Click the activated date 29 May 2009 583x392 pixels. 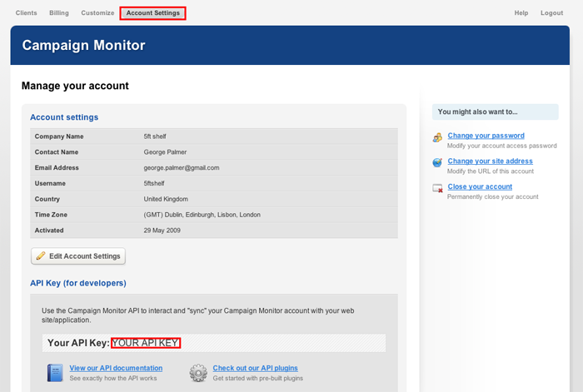pos(162,231)
